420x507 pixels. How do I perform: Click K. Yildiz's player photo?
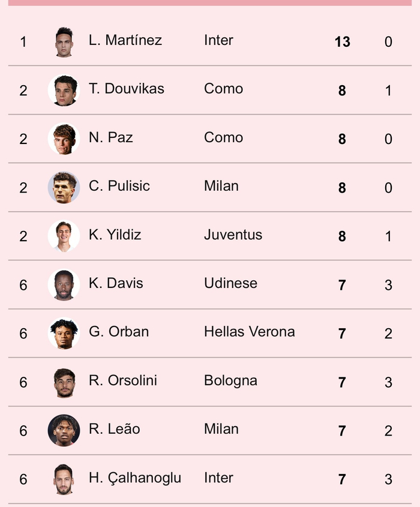pos(64,236)
